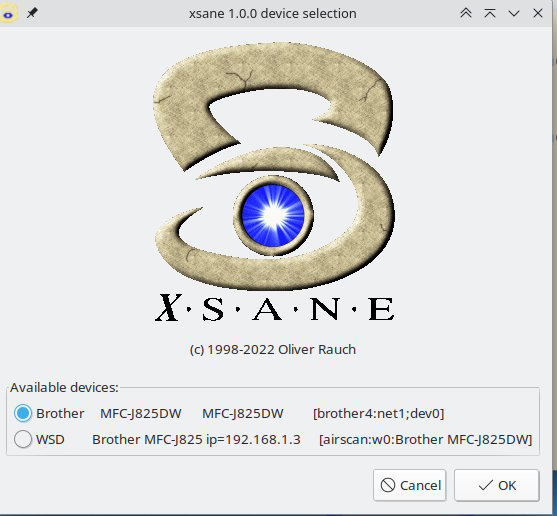This screenshot has width=557, height=516.
Task: Click the Cancel button
Action: pyautogui.click(x=410, y=485)
